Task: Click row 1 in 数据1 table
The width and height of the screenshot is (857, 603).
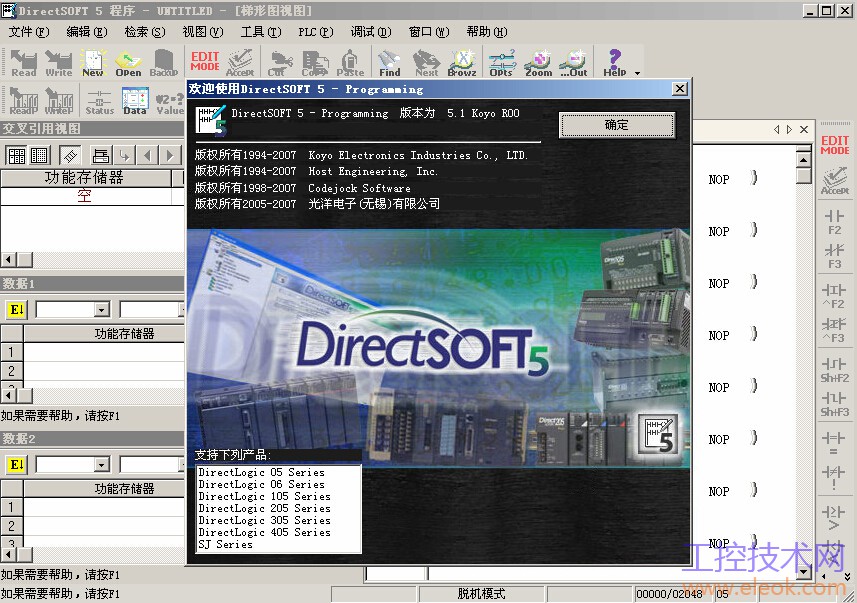Action: 92,352
